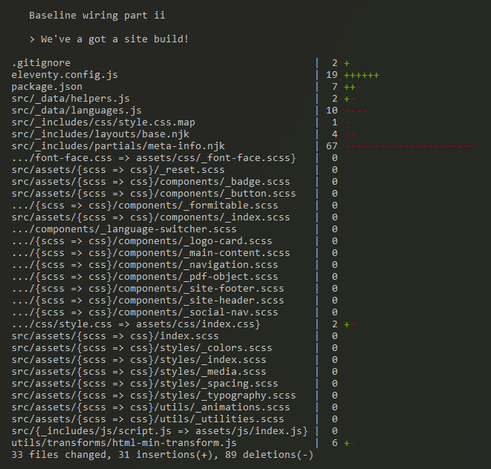Select _language-switcher.scss file entry

point(124,229)
